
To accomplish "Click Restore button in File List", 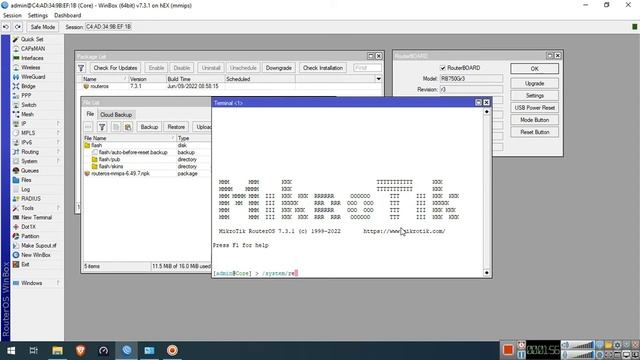I will 176,127.
